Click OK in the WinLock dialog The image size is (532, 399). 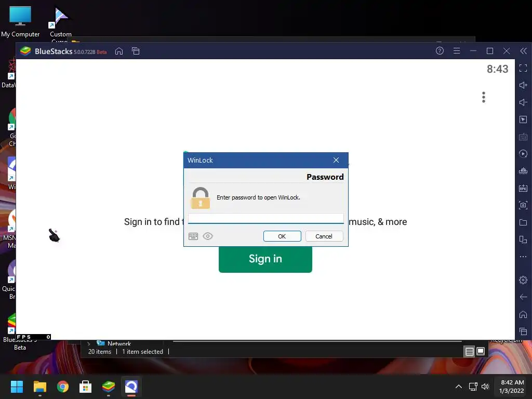click(x=282, y=236)
